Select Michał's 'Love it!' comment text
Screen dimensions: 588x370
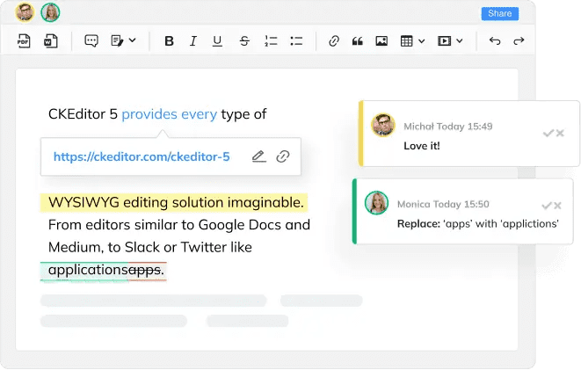pos(422,146)
